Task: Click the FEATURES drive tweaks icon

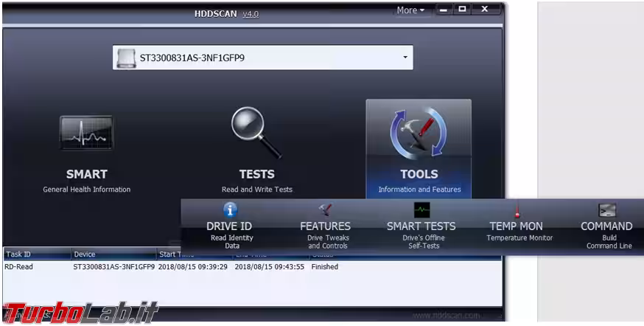Action: (325, 210)
